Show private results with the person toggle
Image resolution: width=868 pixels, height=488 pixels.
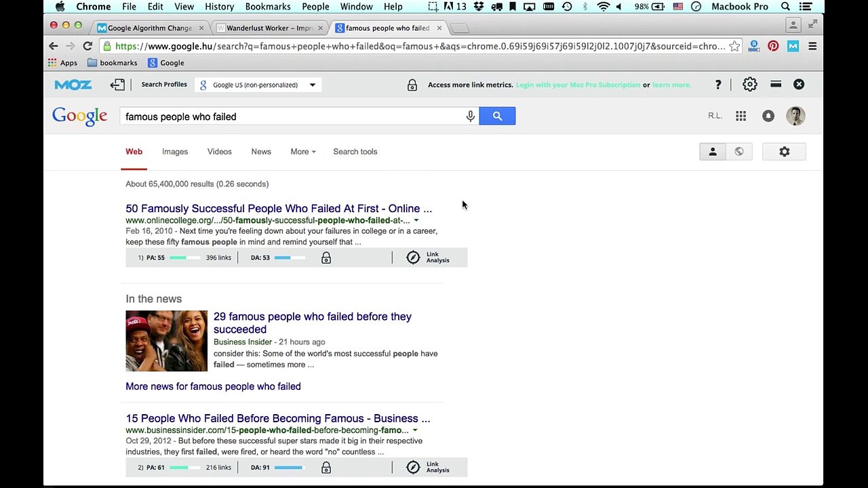pyautogui.click(x=713, y=152)
